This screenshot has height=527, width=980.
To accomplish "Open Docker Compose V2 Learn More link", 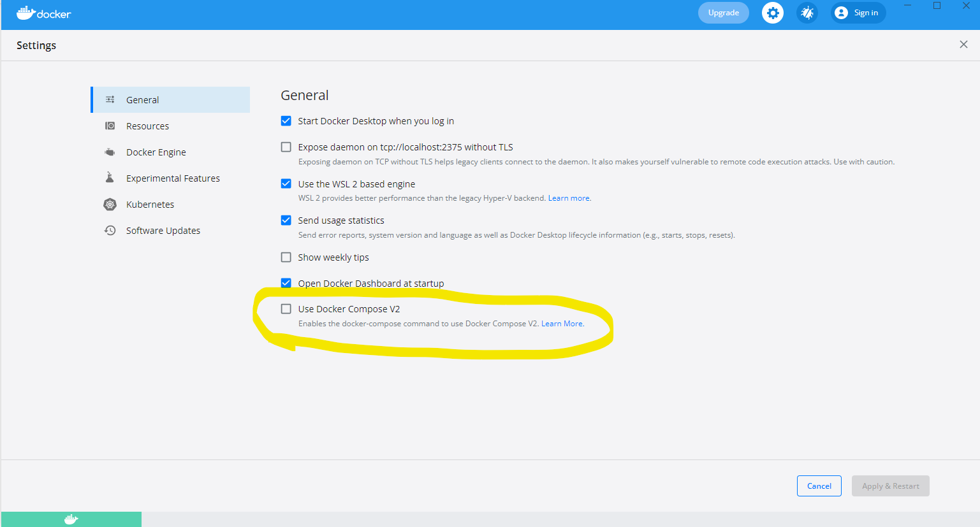I will point(562,324).
